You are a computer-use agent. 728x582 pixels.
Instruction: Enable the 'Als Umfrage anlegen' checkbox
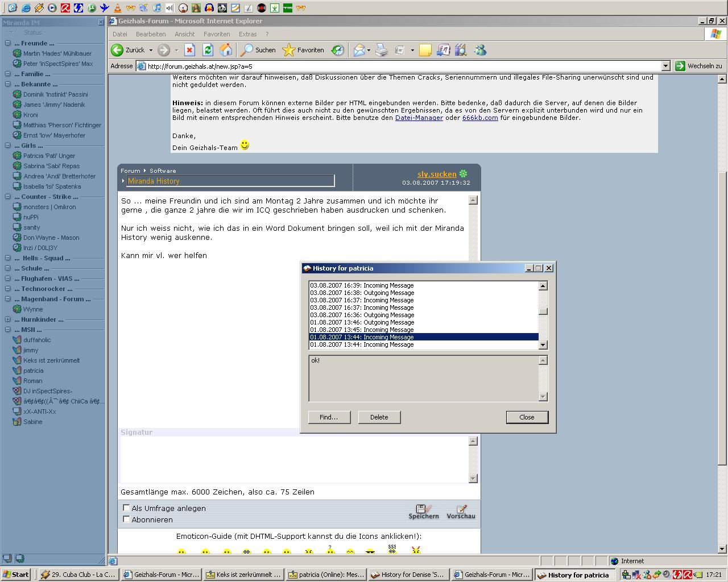(126, 508)
